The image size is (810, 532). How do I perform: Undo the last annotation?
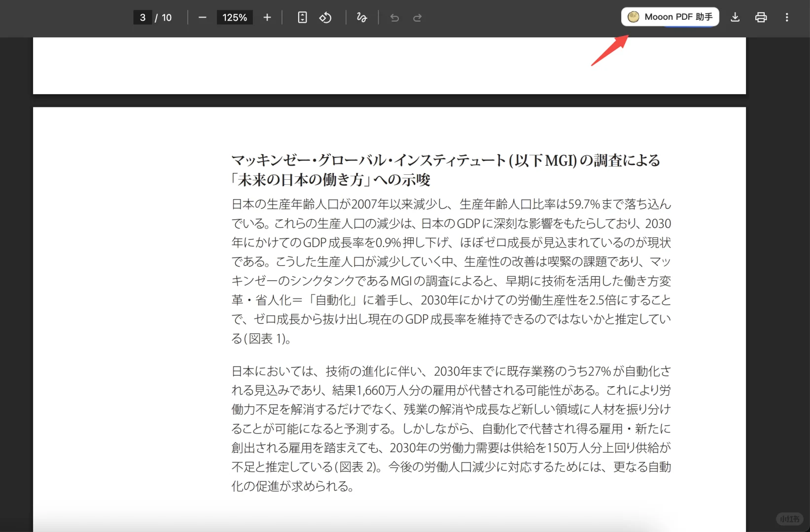tap(394, 17)
